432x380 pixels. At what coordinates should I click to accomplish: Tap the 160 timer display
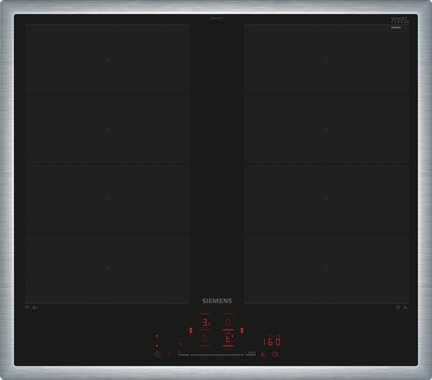(272, 342)
